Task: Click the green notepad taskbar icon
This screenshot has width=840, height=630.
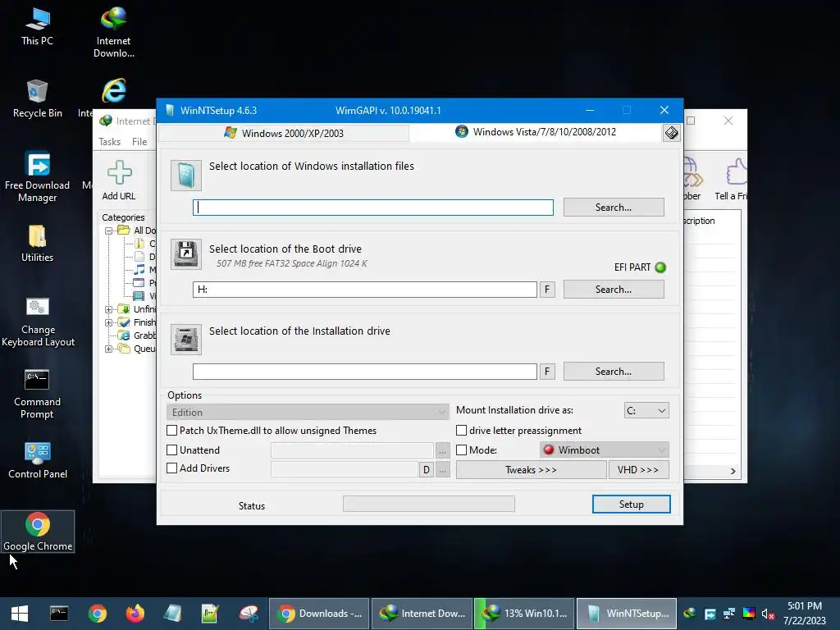Action: pyautogui.click(x=209, y=614)
